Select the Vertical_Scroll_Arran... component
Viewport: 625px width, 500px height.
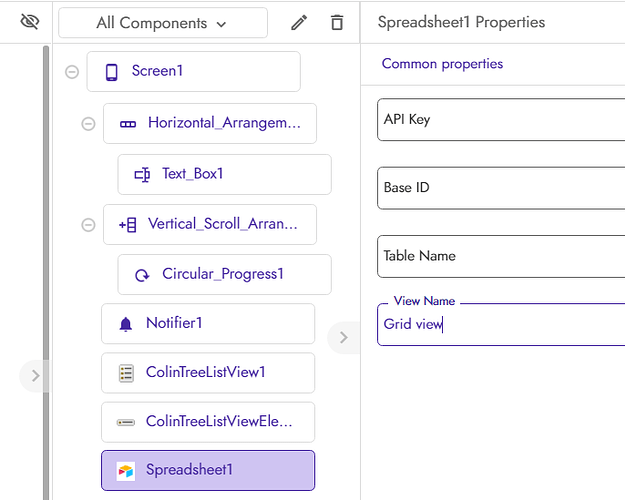point(210,225)
